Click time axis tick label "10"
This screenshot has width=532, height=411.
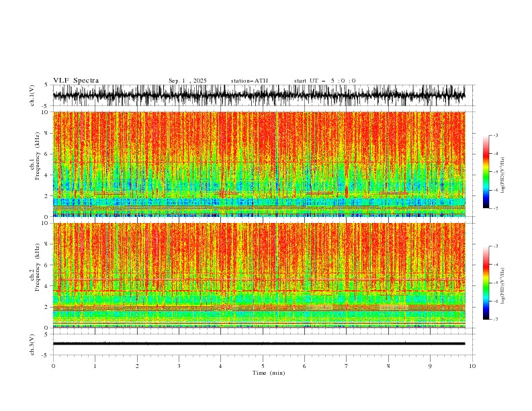coord(472,366)
